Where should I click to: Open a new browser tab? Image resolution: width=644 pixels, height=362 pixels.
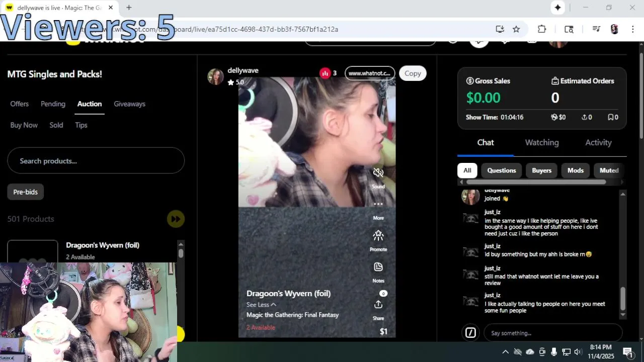(129, 8)
